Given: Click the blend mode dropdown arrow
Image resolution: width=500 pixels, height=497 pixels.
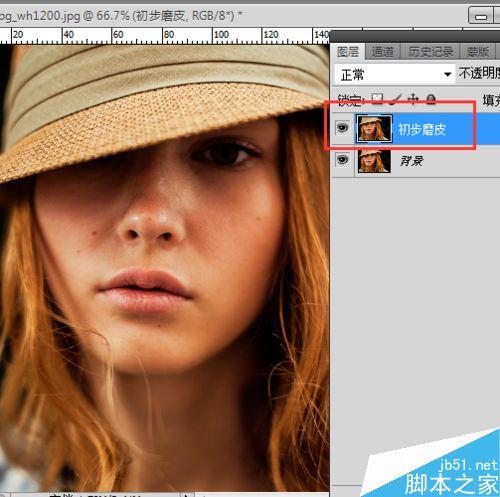Looking at the screenshot, I should point(448,74).
